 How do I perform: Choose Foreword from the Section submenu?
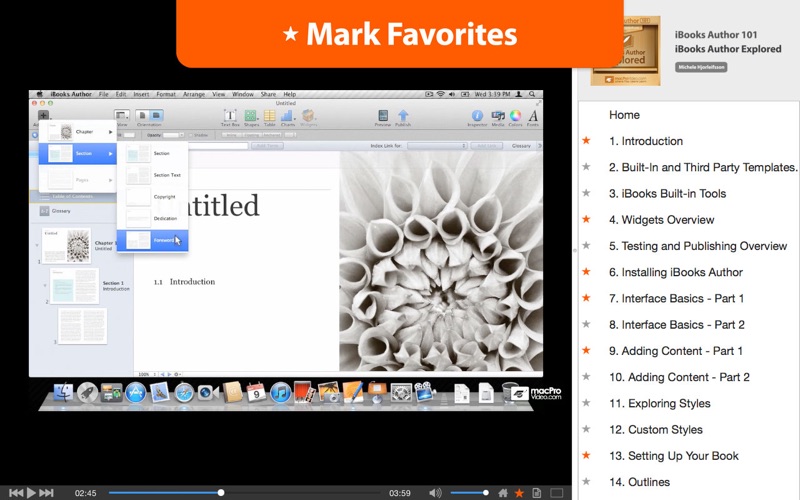(x=152, y=240)
